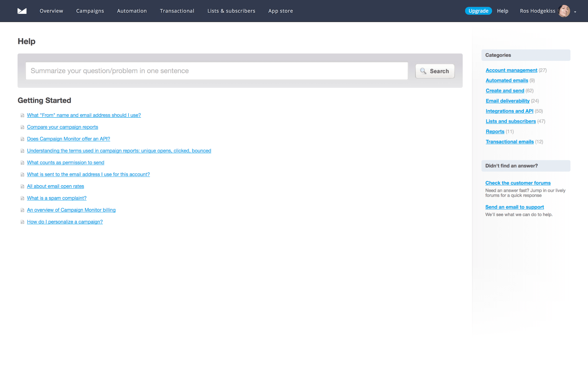This screenshot has height=382, width=588.
Task: Click the blue Upgrade button
Action: 478,11
